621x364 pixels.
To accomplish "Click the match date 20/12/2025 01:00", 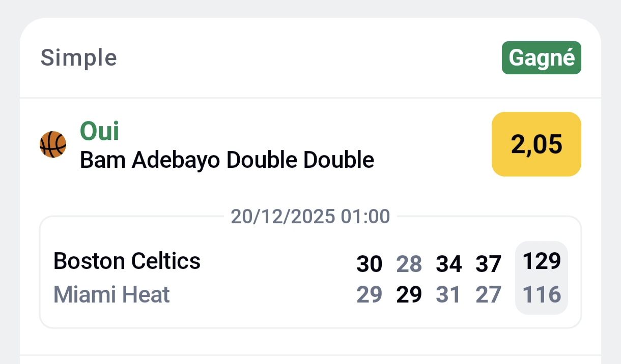I will click(x=310, y=217).
